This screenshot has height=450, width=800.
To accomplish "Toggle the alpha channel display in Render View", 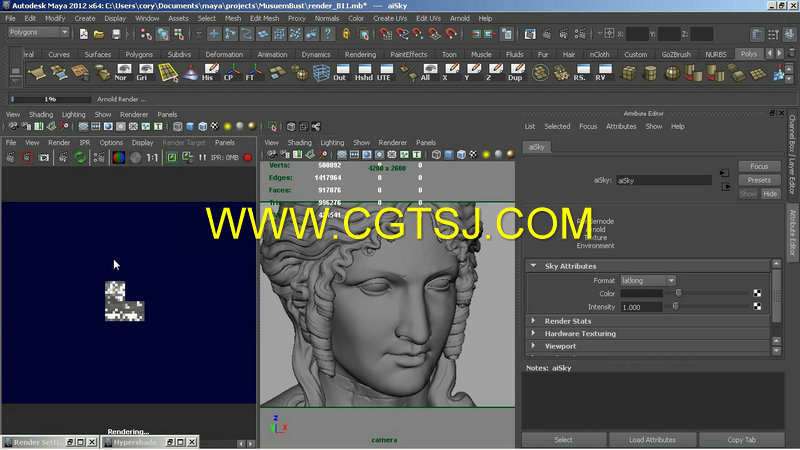I will click(x=135, y=158).
